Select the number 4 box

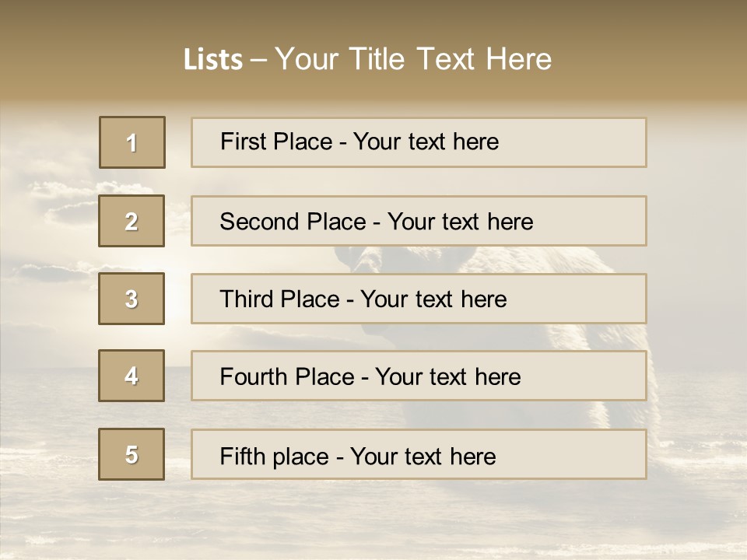coord(132,376)
